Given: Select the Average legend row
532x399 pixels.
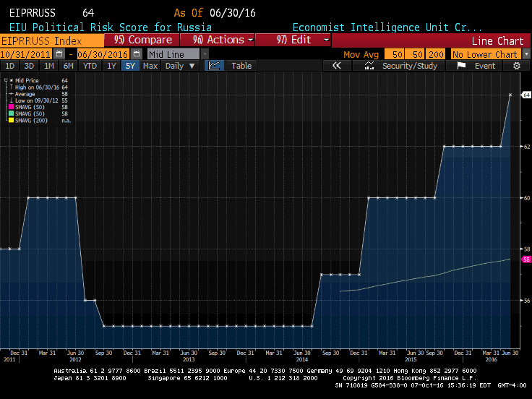Looking at the screenshot, I should [38, 94].
